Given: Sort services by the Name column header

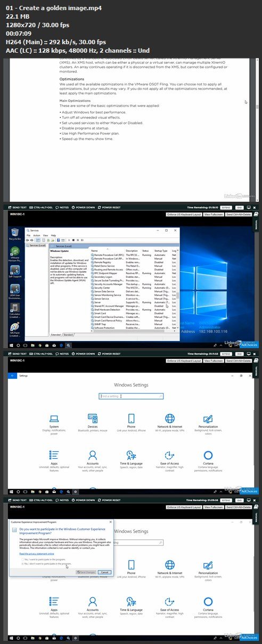Looking at the screenshot, I should [x=108, y=250].
